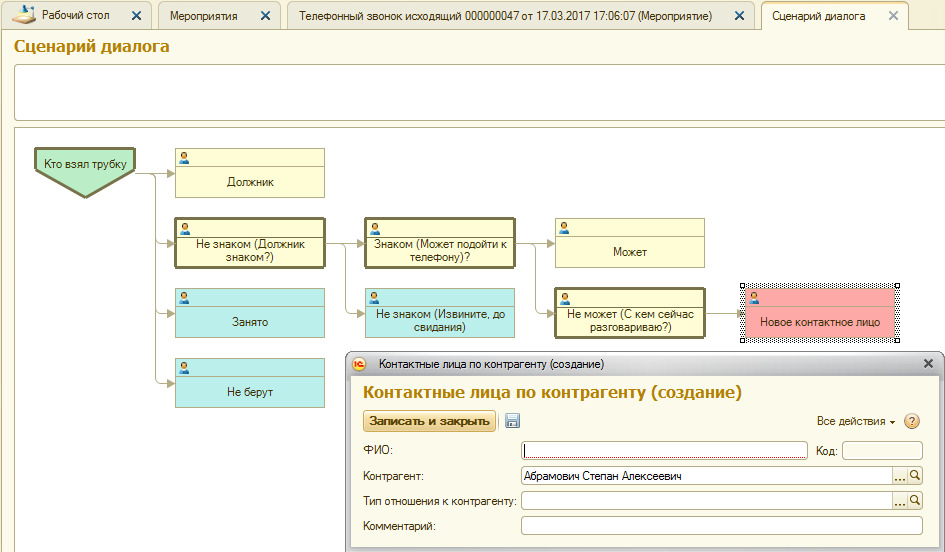Click magnifier icon beside Тип отношения field
This screenshot has height=552, width=945.
tap(915, 501)
